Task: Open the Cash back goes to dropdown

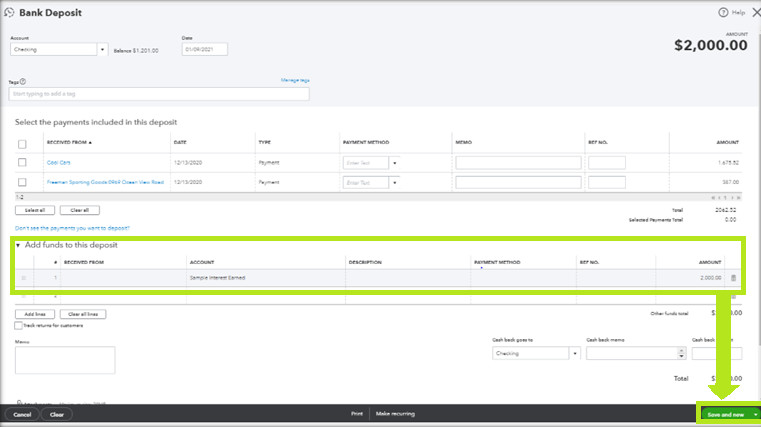Action: 575,353
